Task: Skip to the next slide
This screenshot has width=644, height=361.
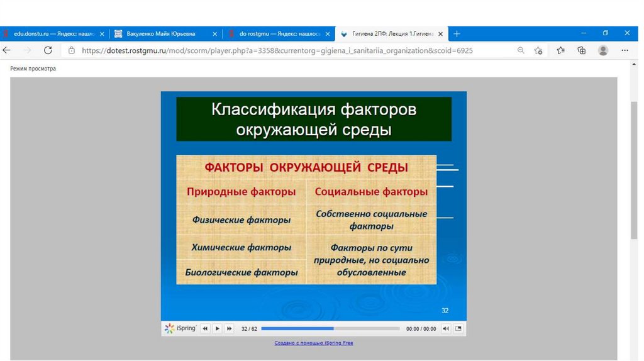Action: click(229, 328)
